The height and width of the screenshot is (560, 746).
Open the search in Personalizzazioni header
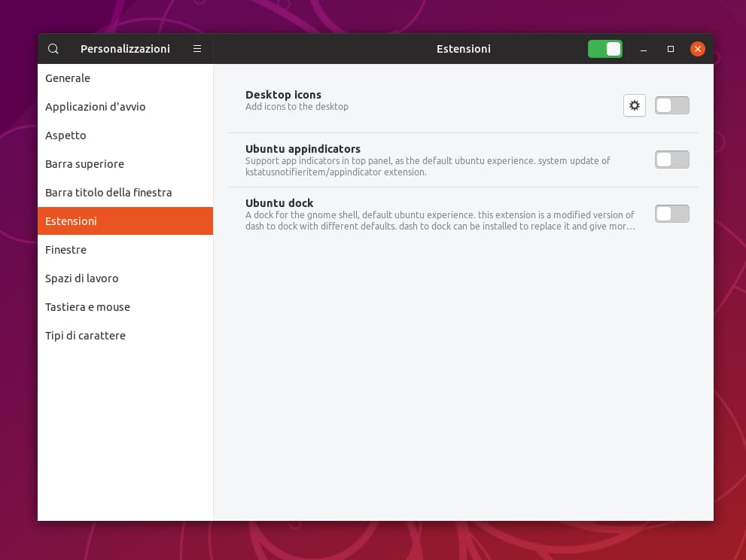(53, 49)
